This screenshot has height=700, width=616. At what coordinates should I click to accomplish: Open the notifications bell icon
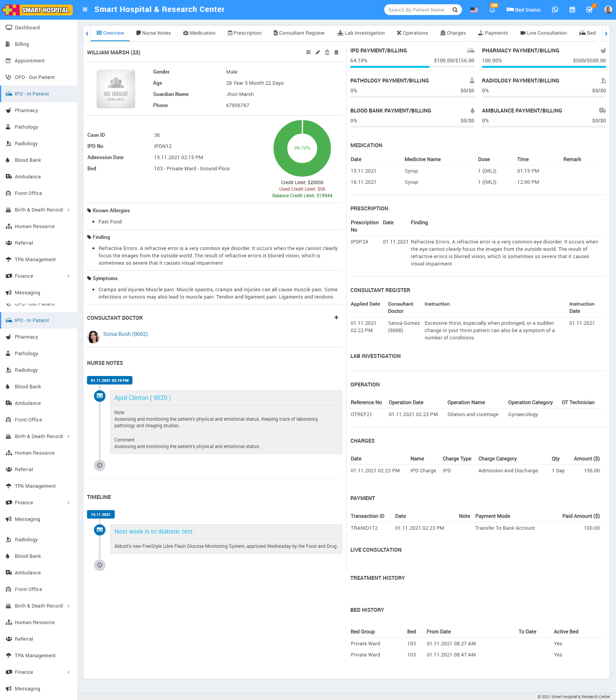tap(492, 10)
